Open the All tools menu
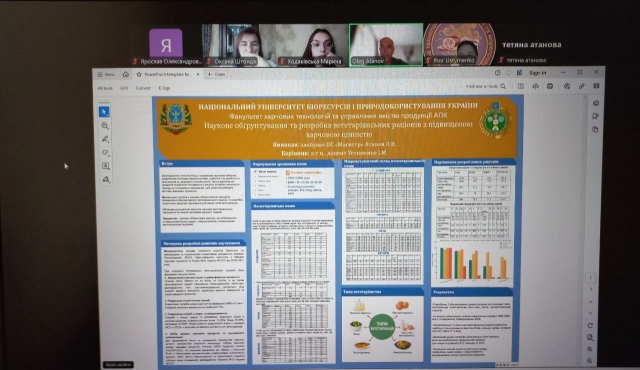The image size is (640, 370). pos(105,88)
